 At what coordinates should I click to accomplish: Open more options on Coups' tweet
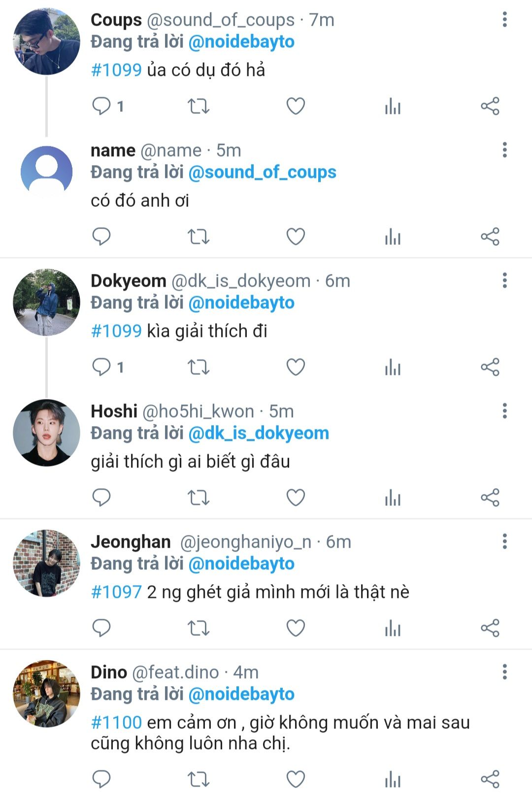pyautogui.click(x=504, y=20)
